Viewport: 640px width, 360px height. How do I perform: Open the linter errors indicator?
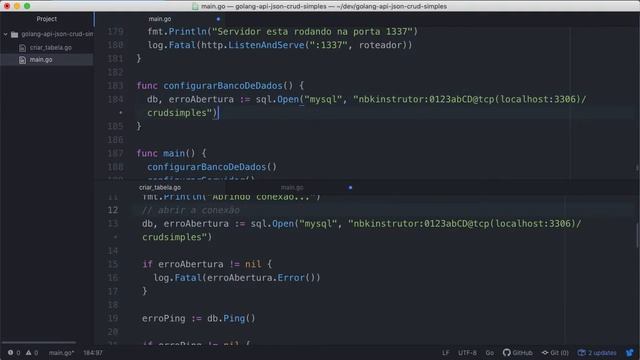coord(14,353)
